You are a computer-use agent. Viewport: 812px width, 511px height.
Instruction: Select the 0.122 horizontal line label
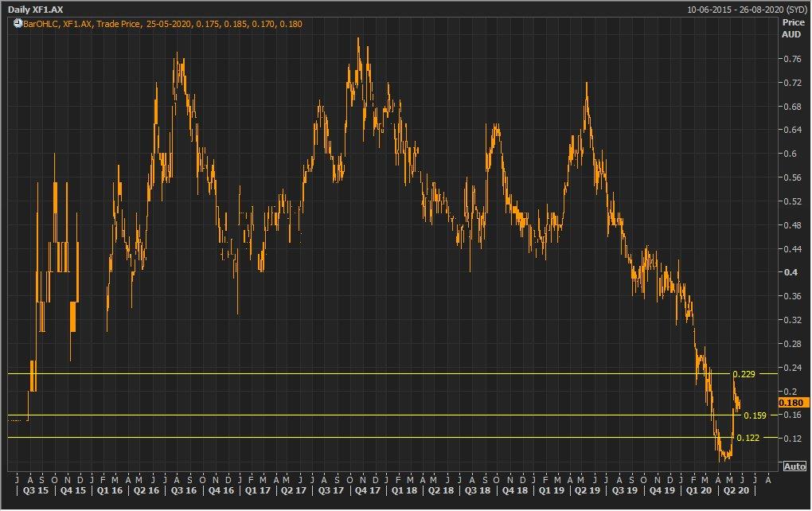747,438
